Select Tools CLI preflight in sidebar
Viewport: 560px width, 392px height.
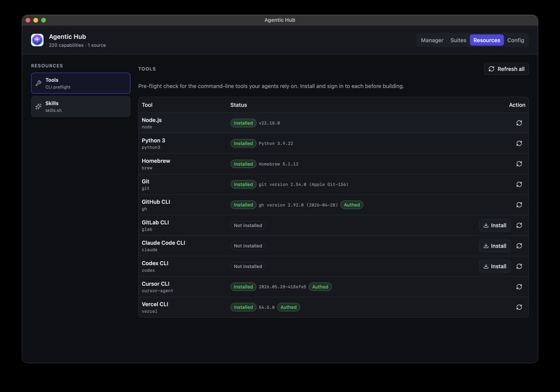[80, 83]
